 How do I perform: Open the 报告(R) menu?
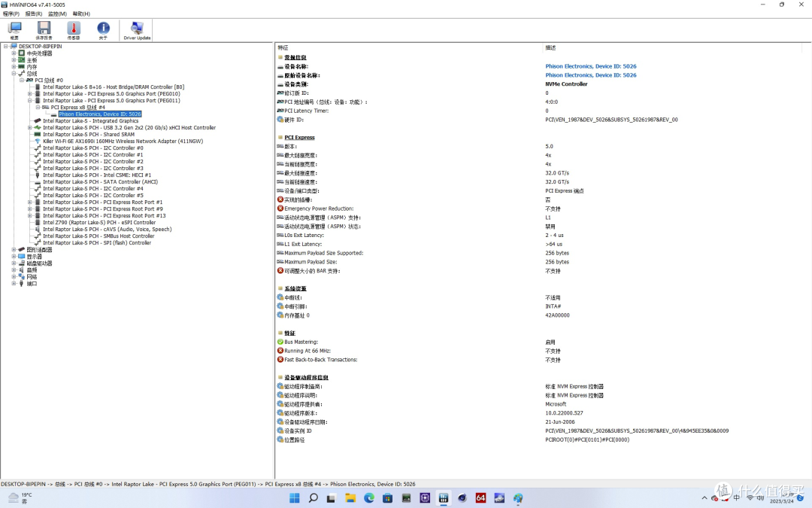point(34,14)
